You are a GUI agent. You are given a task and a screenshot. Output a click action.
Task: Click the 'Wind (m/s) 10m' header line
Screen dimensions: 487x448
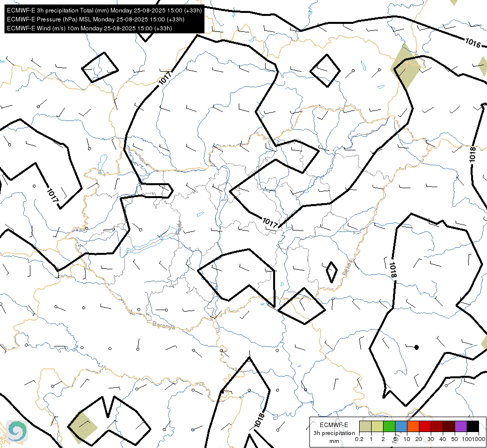point(90,28)
